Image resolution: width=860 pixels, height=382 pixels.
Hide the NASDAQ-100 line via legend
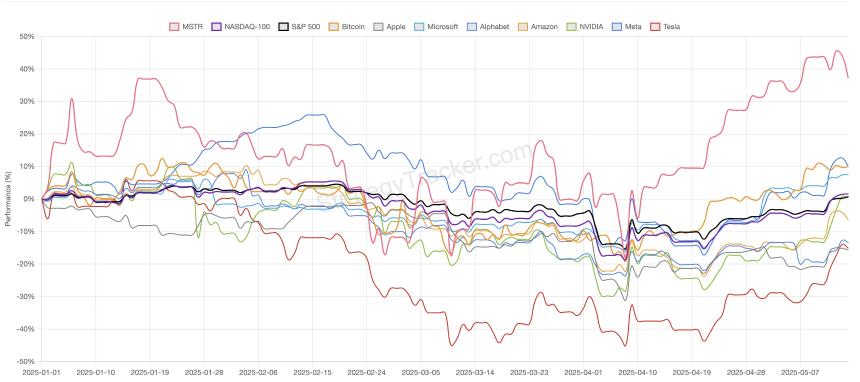[241, 26]
